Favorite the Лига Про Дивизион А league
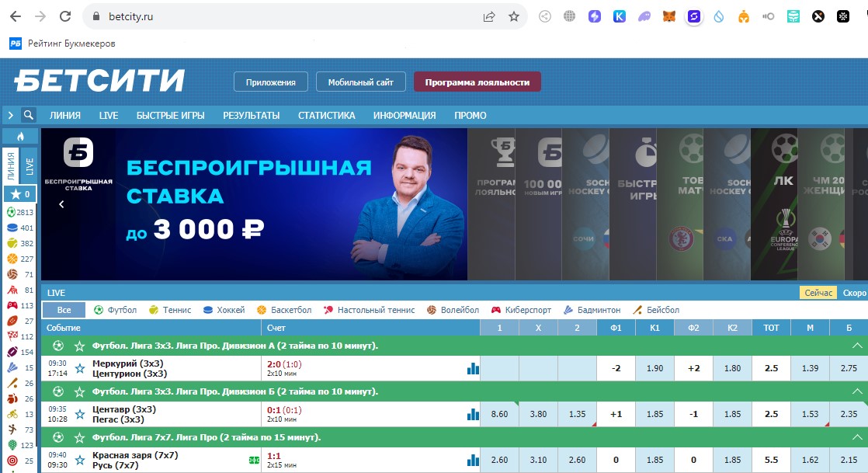 pyautogui.click(x=80, y=346)
